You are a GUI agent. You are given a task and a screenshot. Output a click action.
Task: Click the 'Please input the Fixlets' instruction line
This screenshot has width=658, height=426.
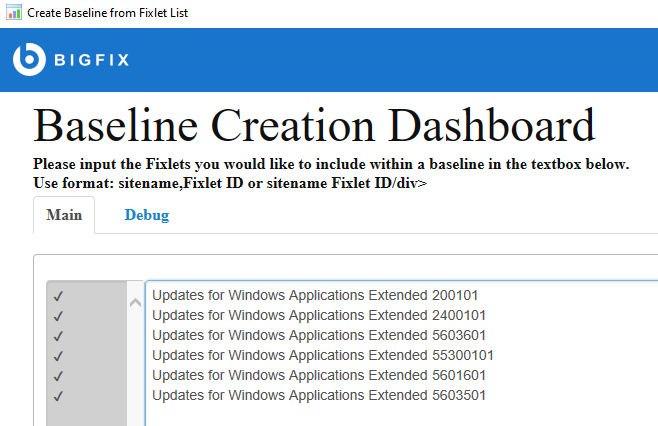point(331,164)
